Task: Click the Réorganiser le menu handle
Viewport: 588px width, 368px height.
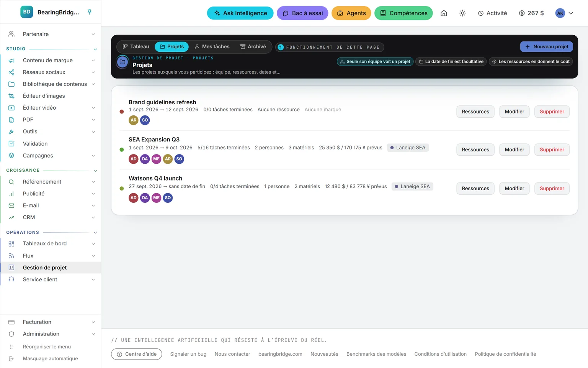Action: coord(11,347)
